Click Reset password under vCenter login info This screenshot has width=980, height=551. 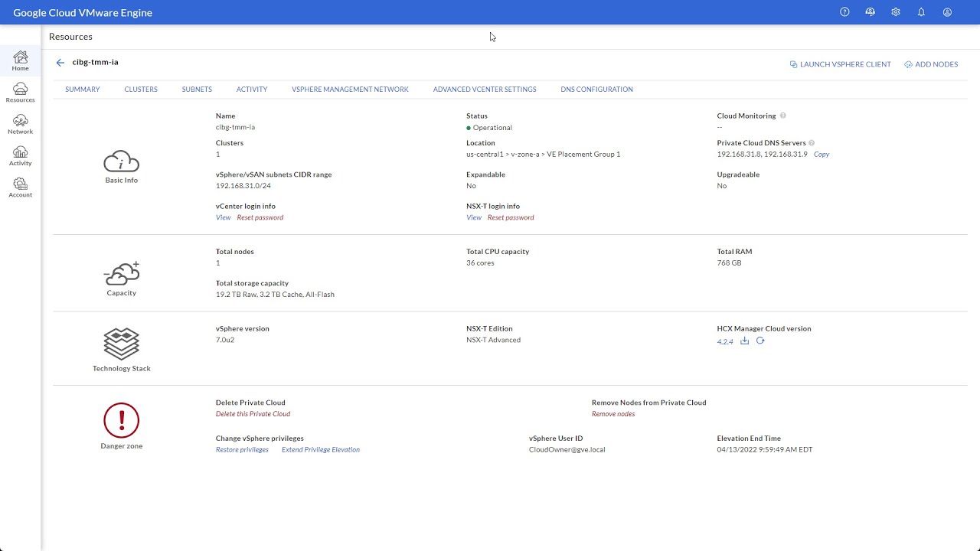(x=260, y=217)
